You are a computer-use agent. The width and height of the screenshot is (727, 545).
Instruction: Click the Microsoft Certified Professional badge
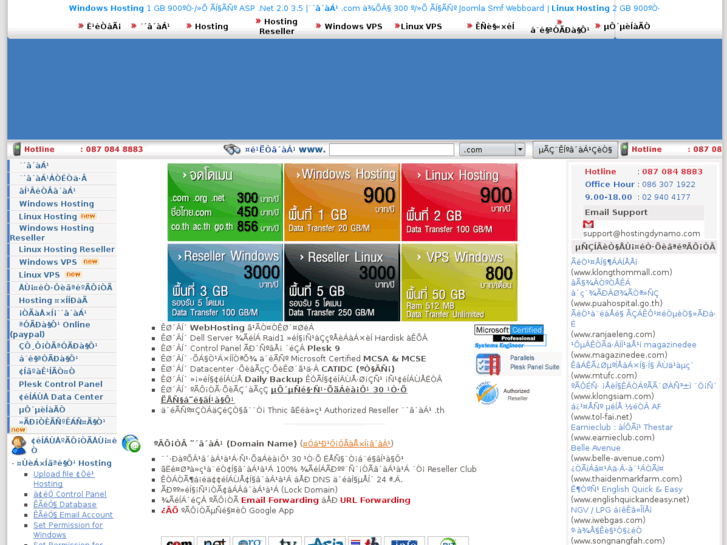pyautogui.click(x=509, y=335)
